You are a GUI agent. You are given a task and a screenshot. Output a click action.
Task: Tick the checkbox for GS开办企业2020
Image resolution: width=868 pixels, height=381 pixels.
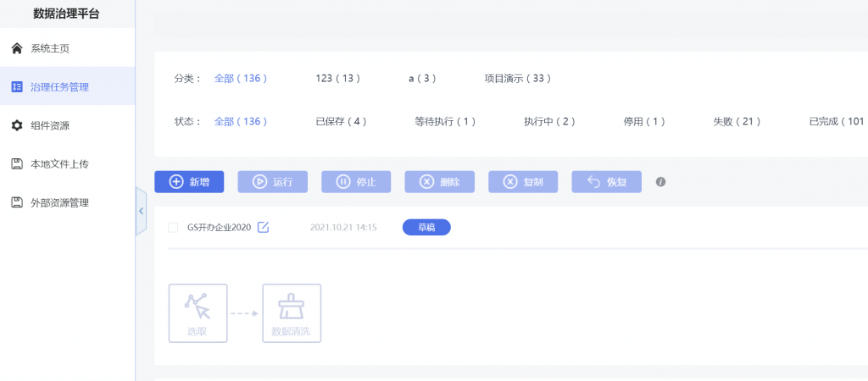173,227
